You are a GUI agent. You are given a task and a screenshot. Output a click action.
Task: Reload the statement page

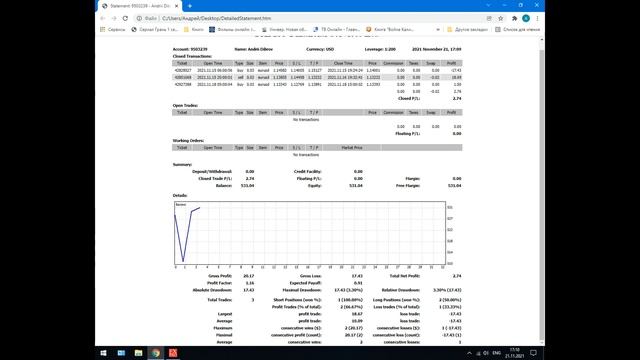click(x=125, y=18)
